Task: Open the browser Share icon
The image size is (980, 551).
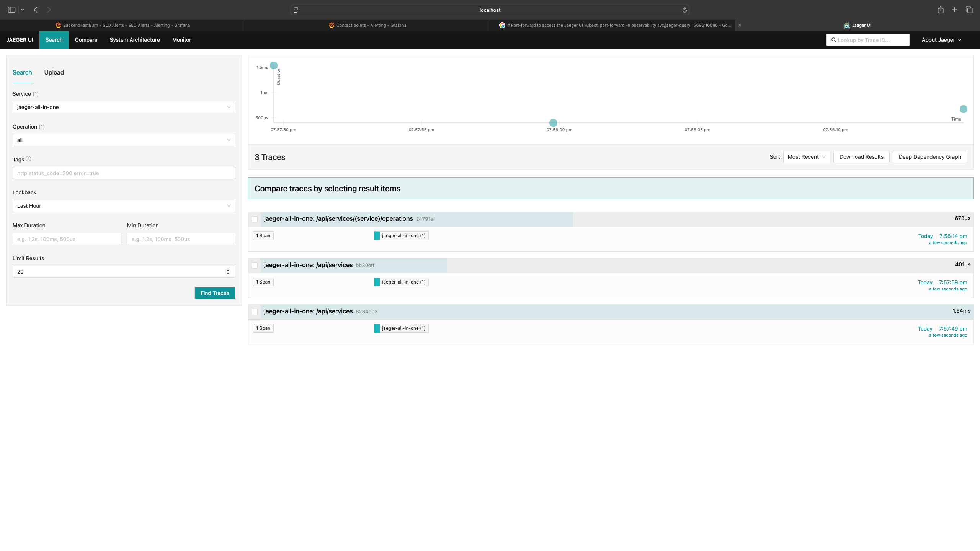Action: [x=941, y=10]
